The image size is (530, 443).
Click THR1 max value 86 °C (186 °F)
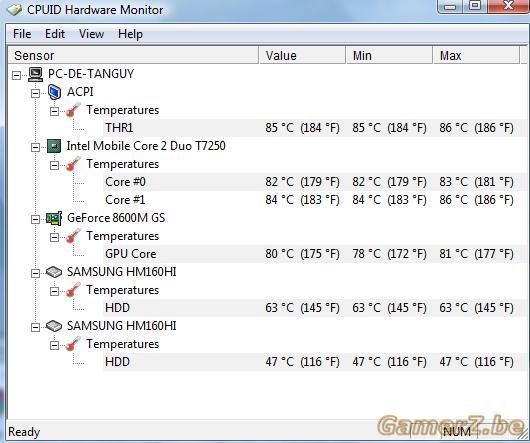click(x=476, y=128)
